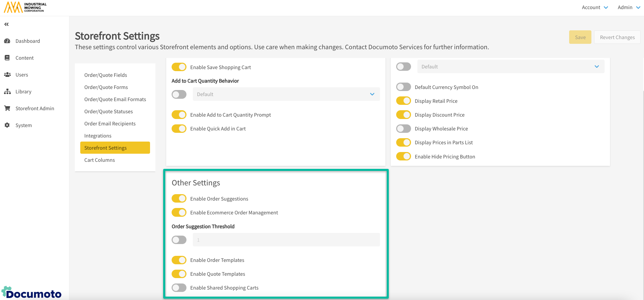Click the Dashboard gauge icon
Viewport: 644px width, 300px height.
(x=7, y=41)
